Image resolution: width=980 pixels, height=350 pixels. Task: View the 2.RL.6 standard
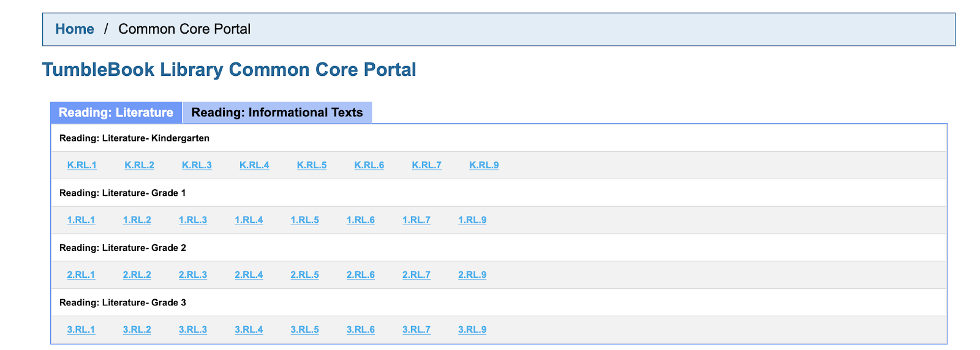point(361,275)
